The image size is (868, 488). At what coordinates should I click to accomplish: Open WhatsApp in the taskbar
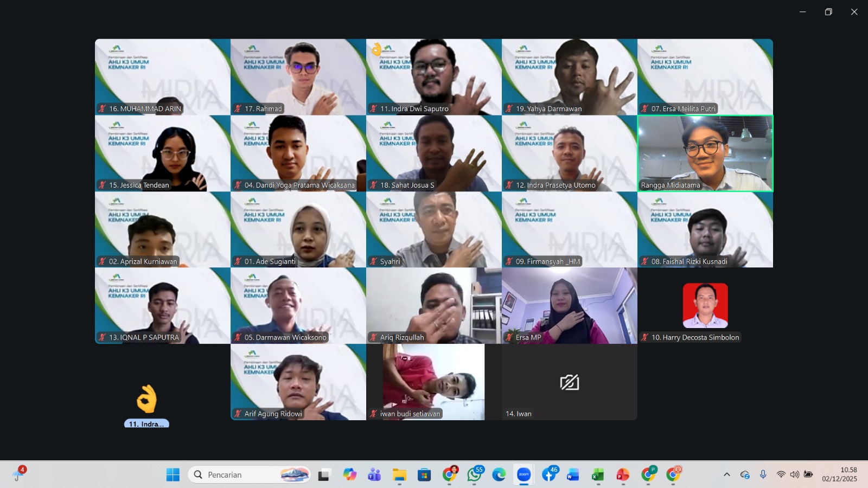pos(474,474)
